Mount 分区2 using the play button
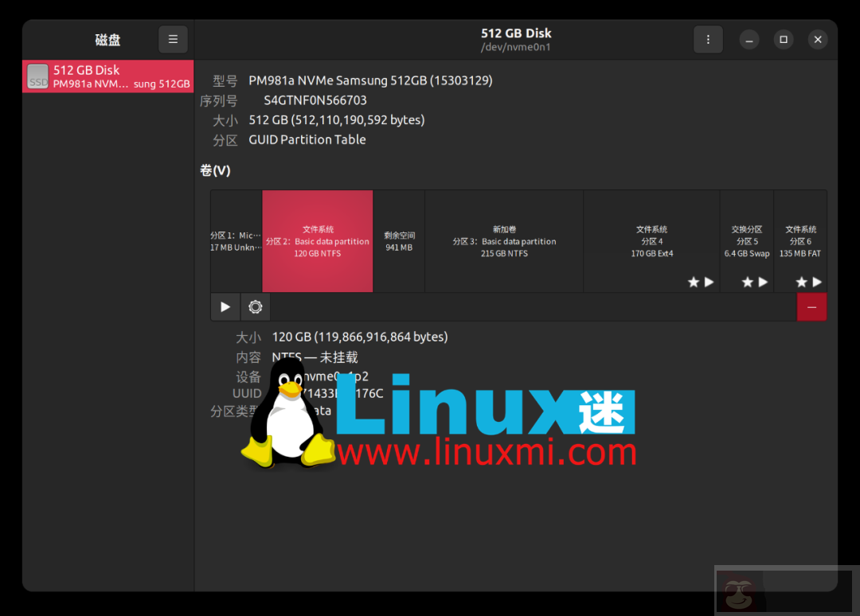The image size is (860, 616). tap(225, 306)
